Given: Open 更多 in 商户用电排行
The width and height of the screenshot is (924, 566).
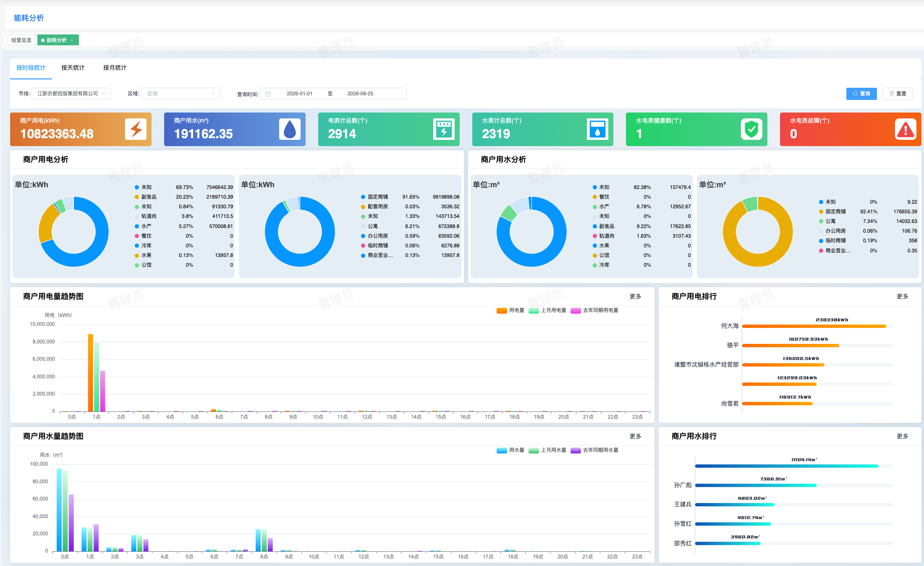Looking at the screenshot, I should pyautogui.click(x=902, y=296).
